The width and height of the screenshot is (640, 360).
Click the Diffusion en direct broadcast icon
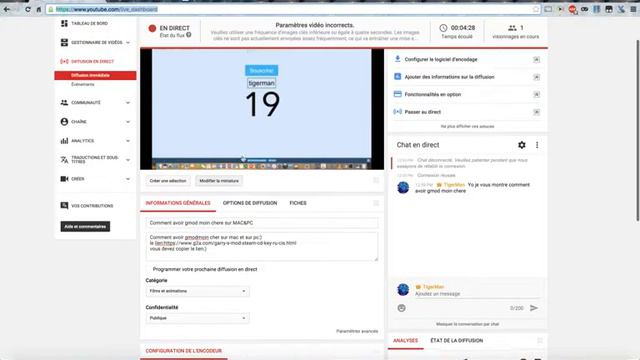point(64,61)
